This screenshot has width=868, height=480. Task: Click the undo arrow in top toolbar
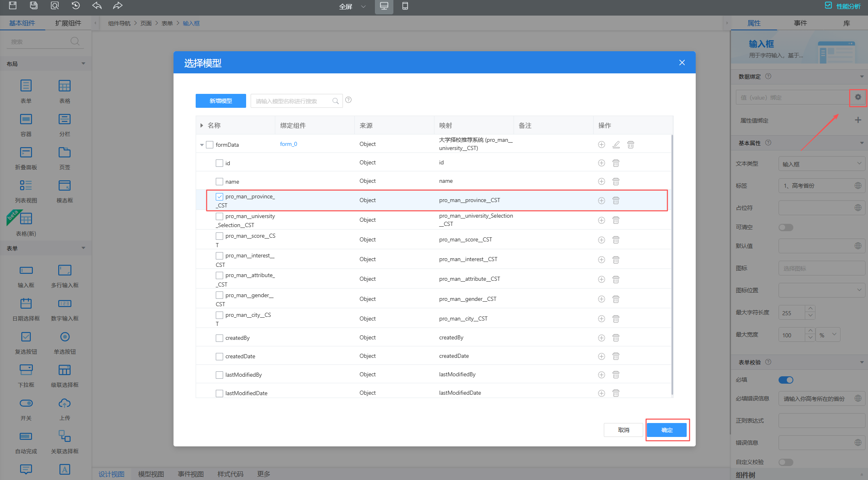tap(97, 6)
